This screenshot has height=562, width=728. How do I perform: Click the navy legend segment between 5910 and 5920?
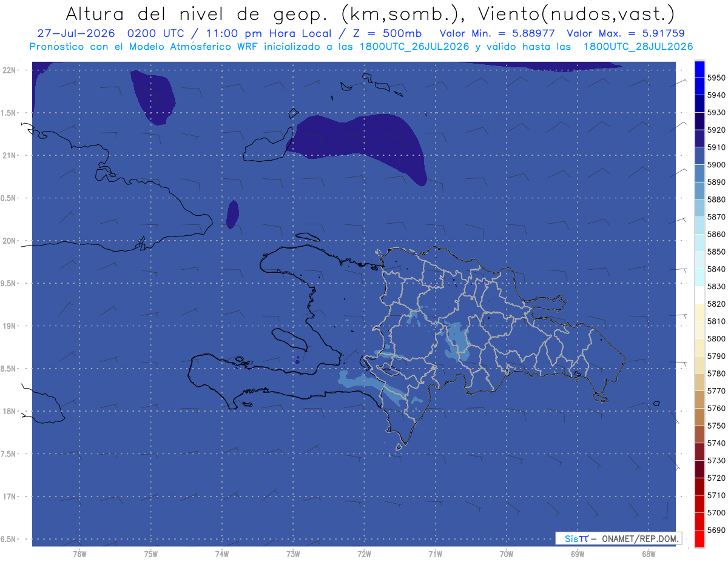[x=699, y=139]
